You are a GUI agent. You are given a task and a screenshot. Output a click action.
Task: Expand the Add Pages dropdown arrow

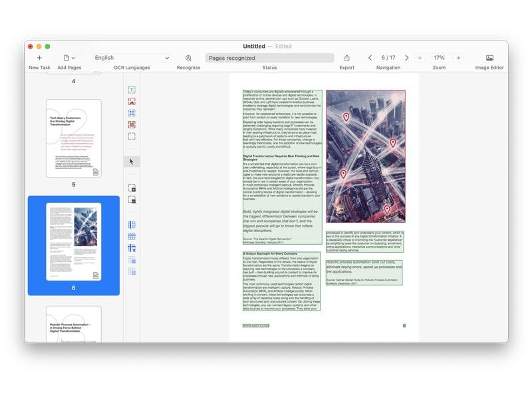click(73, 58)
